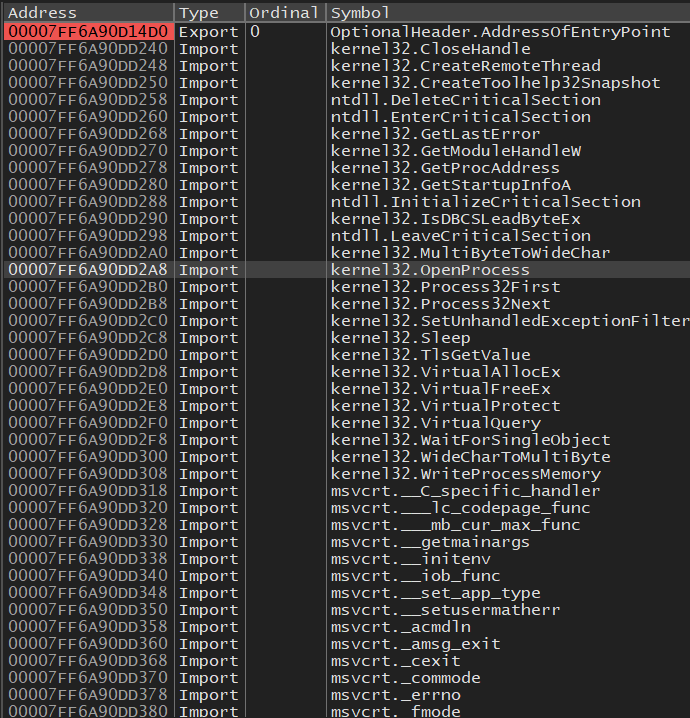Pick the kernel32.VirtualAllocEx symbol

click(445, 372)
